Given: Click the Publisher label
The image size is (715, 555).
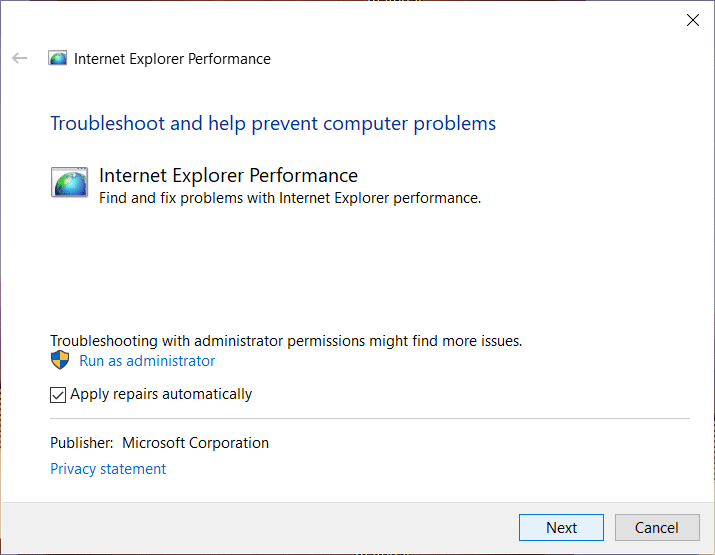Looking at the screenshot, I should coord(82,443).
